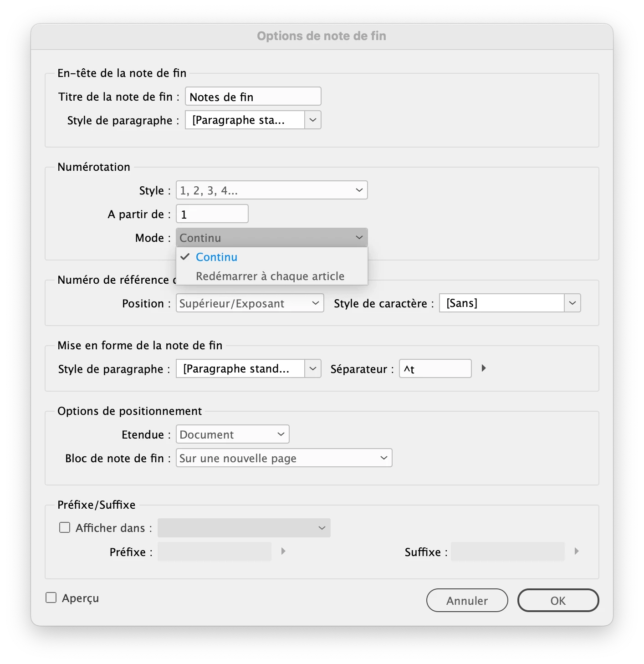Open the Séparateur special characters arrow
644x664 pixels.
coord(484,368)
